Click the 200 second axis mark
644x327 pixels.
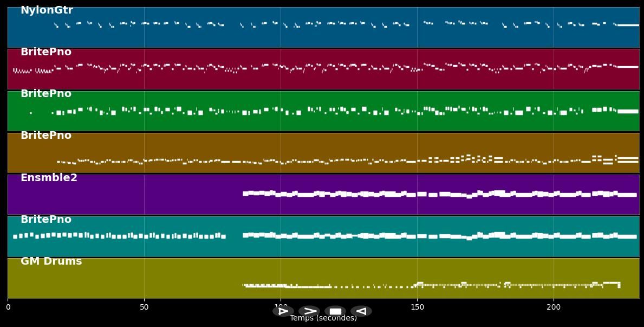point(554,307)
